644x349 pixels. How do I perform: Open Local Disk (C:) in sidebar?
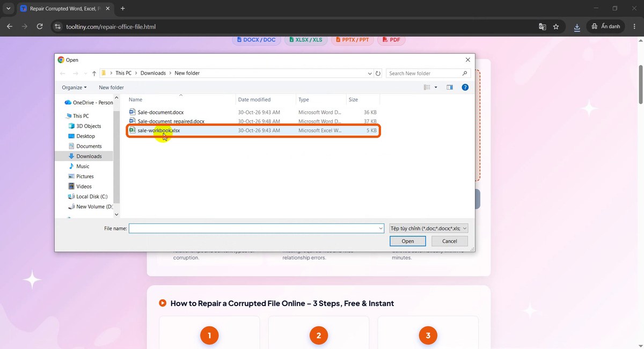(x=88, y=197)
